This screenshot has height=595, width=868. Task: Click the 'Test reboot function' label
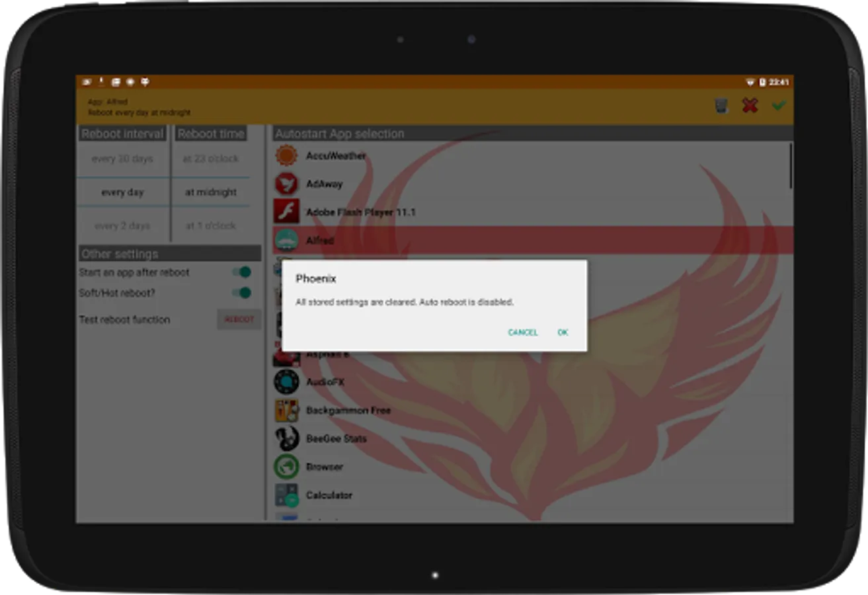124,319
